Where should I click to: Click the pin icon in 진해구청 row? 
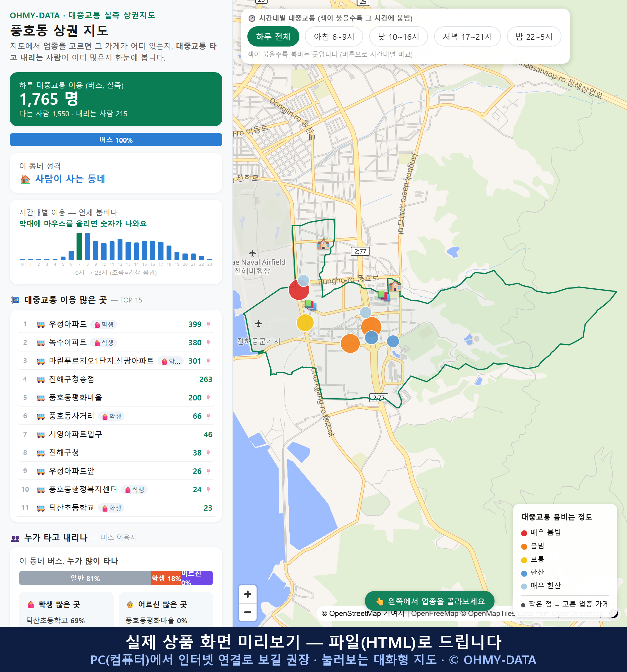pos(208,452)
